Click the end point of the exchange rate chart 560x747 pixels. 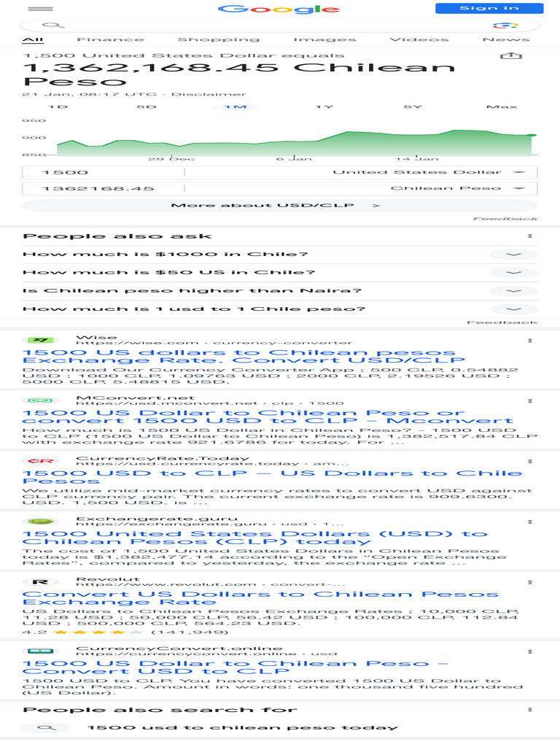tap(533, 135)
